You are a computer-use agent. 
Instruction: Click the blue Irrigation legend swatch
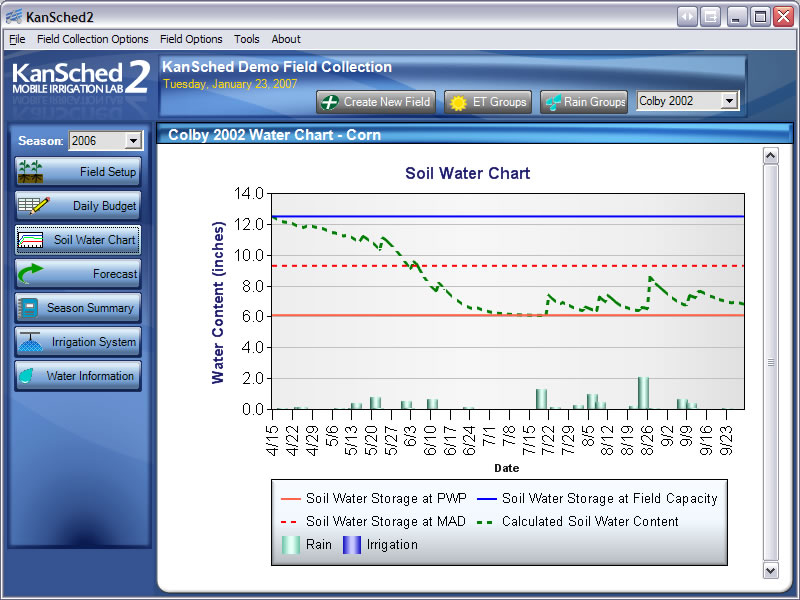click(x=352, y=544)
